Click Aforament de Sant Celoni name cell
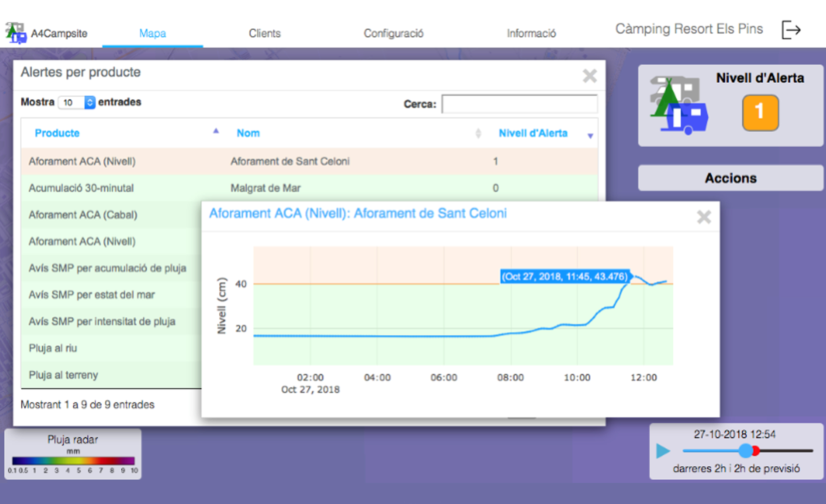Image resolution: width=826 pixels, height=504 pixels. (x=290, y=161)
